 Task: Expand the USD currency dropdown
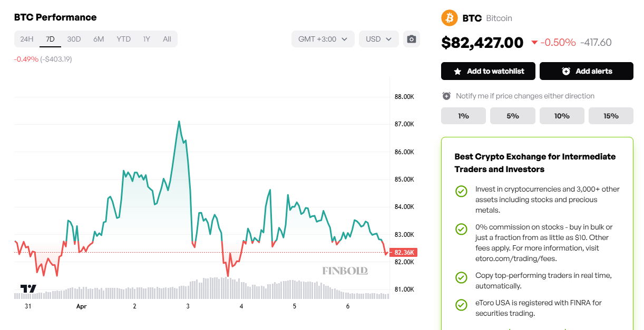coord(378,39)
